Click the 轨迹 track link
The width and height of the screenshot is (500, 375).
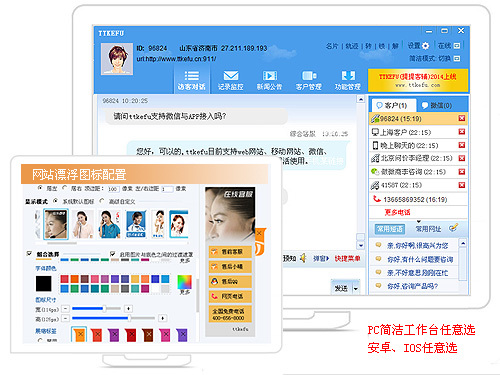pyautogui.click(x=352, y=46)
